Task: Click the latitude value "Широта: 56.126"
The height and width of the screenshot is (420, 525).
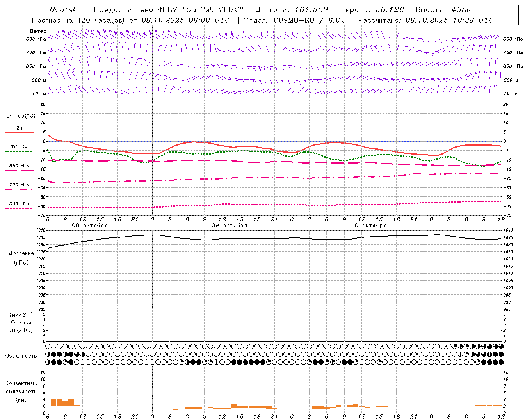Action: click(x=372, y=10)
